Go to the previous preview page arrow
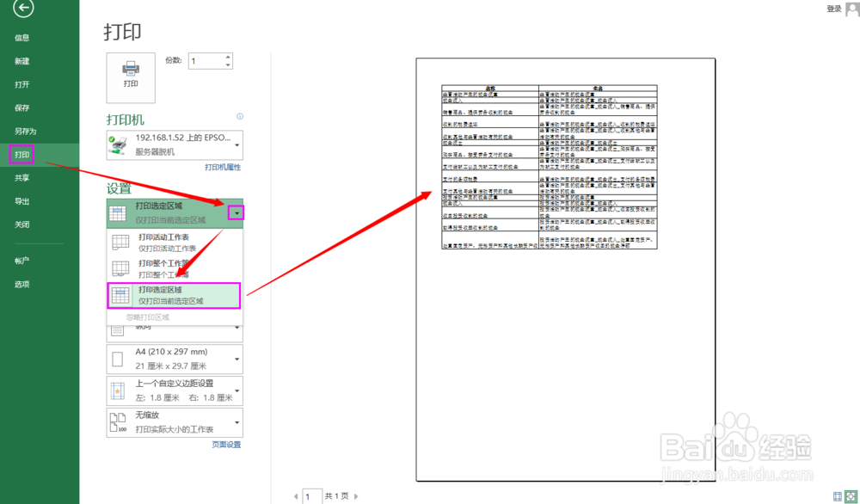Viewport: 860px width, 504px height. coord(296,496)
